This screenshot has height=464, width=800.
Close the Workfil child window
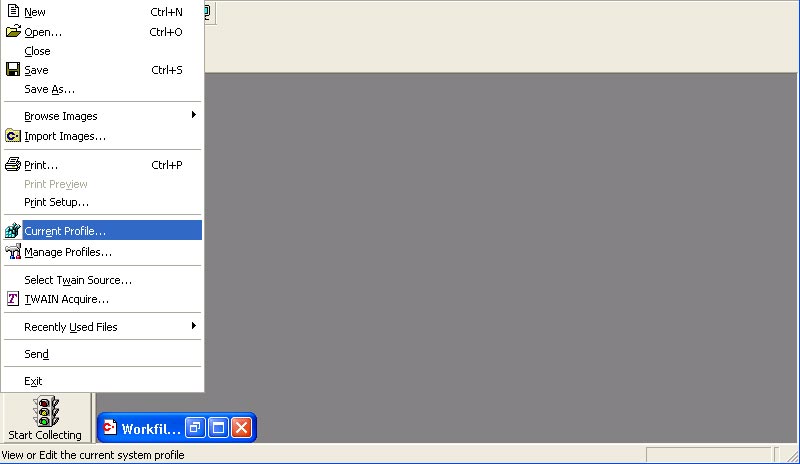(242, 427)
